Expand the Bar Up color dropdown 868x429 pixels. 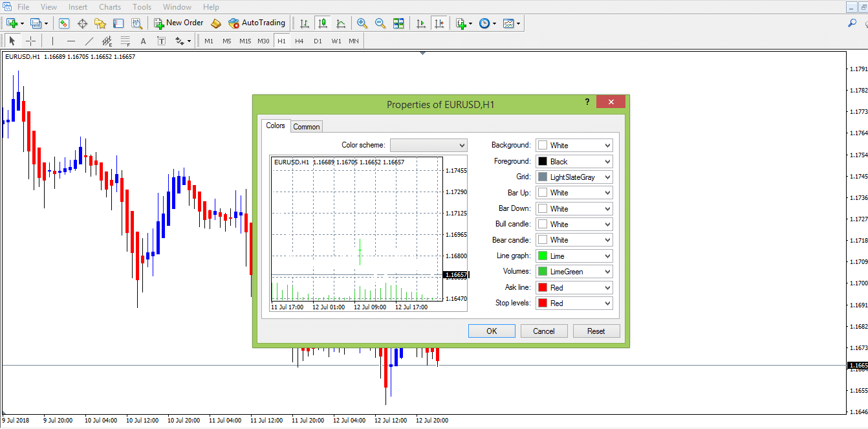coord(574,193)
